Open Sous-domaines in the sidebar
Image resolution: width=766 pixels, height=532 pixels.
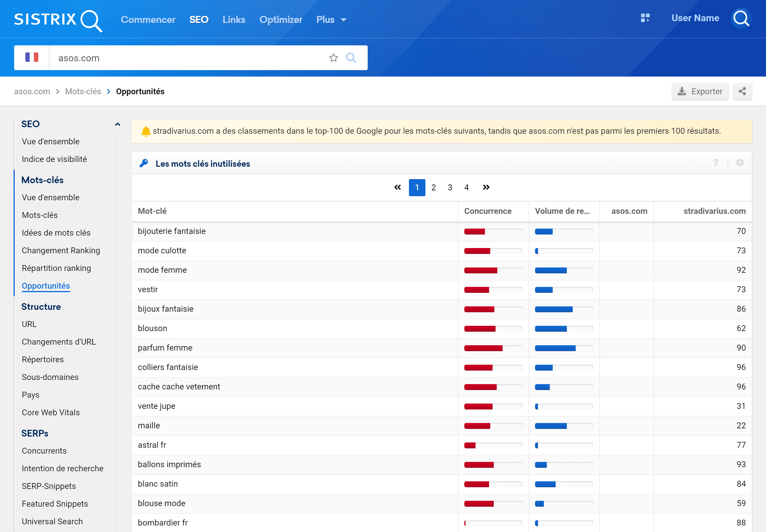click(x=50, y=377)
